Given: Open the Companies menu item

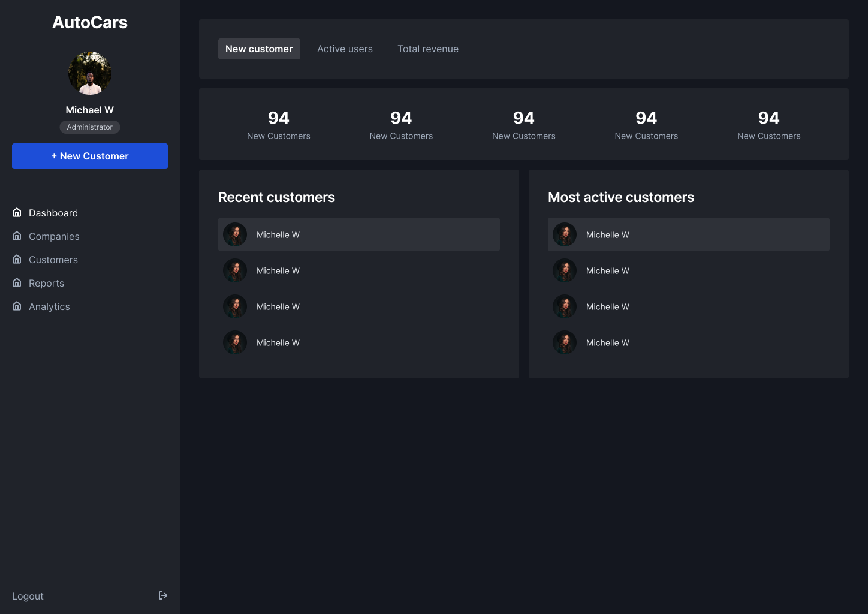Looking at the screenshot, I should [x=54, y=236].
